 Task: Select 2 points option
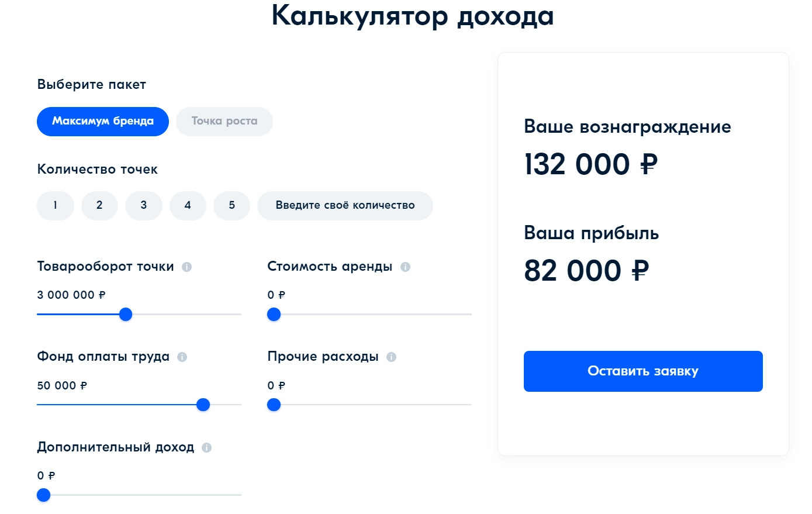(x=99, y=205)
